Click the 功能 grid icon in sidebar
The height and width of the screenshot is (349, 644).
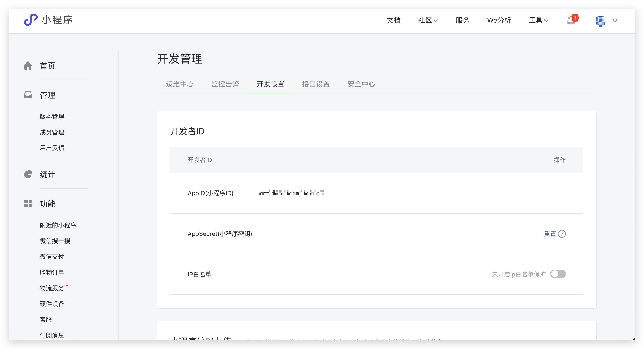pyautogui.click(x=28, y=203)
